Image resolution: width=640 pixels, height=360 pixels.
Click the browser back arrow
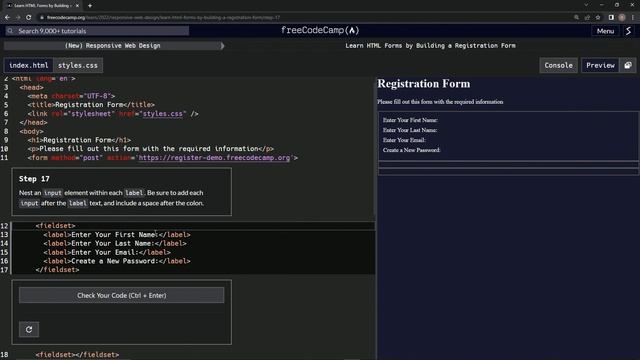point(7,18)
